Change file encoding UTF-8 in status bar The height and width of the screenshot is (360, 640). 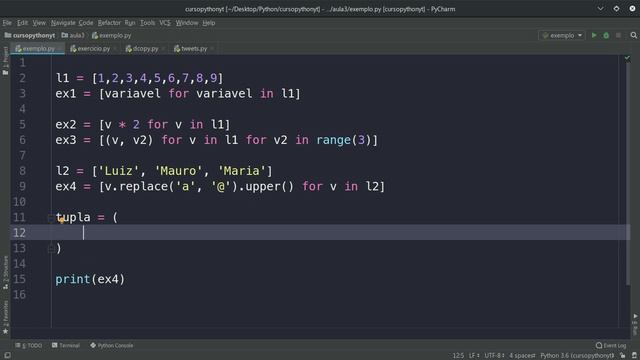point(494,356)
